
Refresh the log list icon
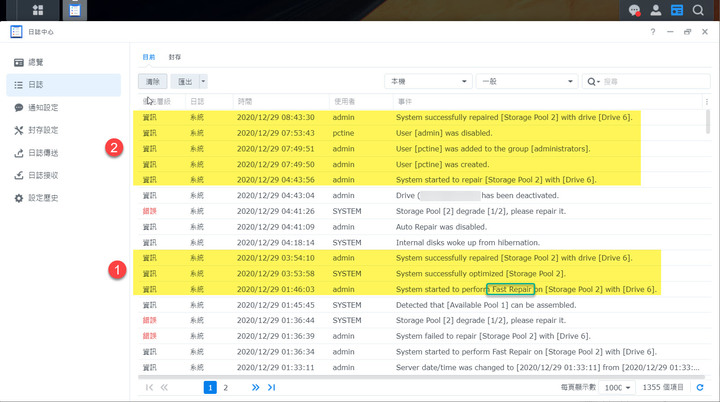pos(700,387)
